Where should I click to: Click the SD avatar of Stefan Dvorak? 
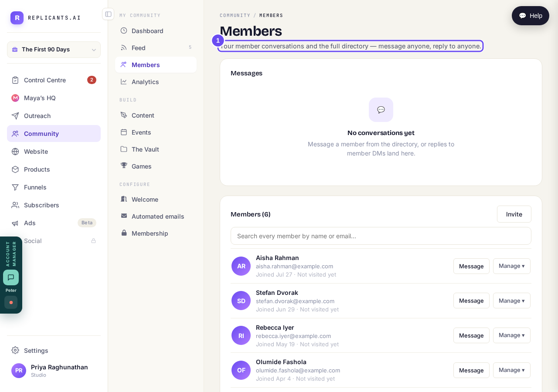point(241,301)
